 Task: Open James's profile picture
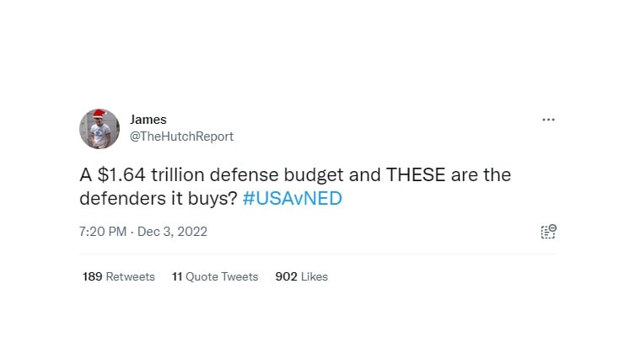point(100,129)
